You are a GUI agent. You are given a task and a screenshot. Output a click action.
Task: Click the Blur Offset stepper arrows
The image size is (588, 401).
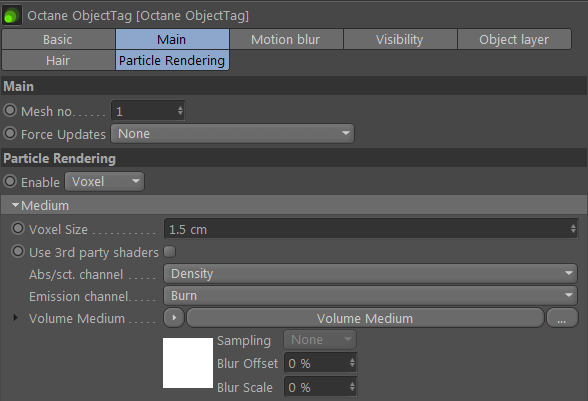point(352,363)
